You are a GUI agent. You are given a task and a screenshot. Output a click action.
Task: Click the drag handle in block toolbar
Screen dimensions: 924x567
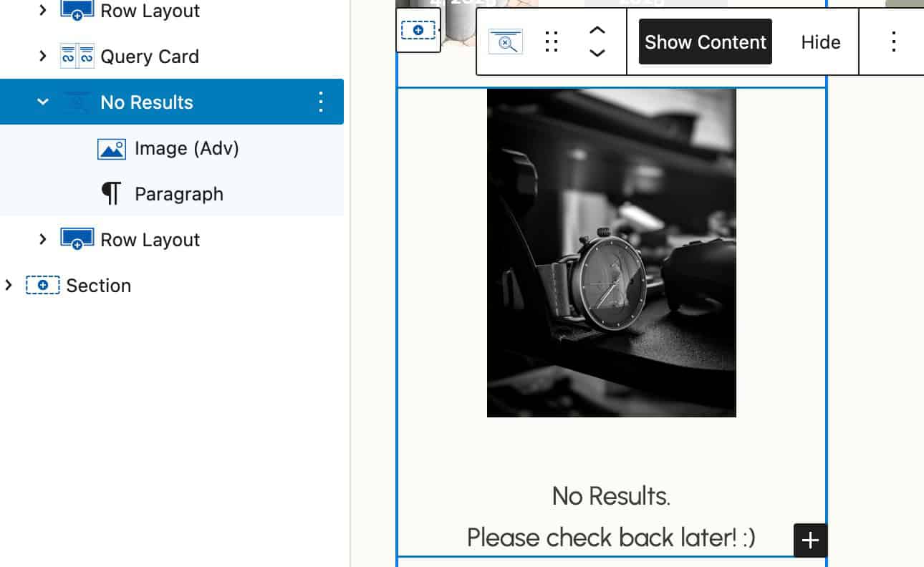(x=551, y=42)
